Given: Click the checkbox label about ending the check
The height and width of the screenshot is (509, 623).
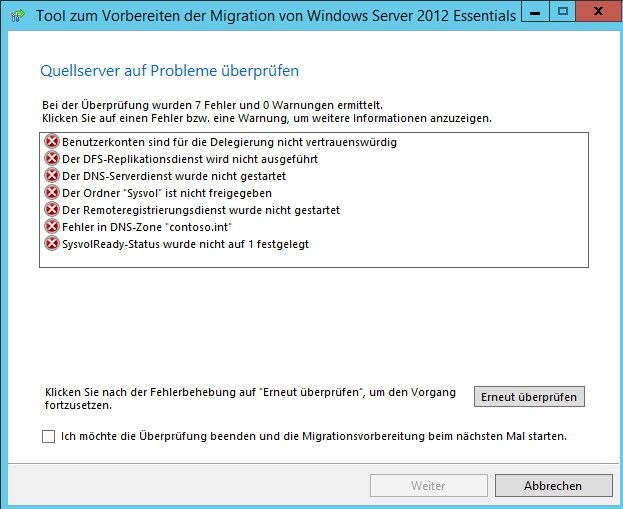Looking at the screenshot, I should click(x=314, y=437).
